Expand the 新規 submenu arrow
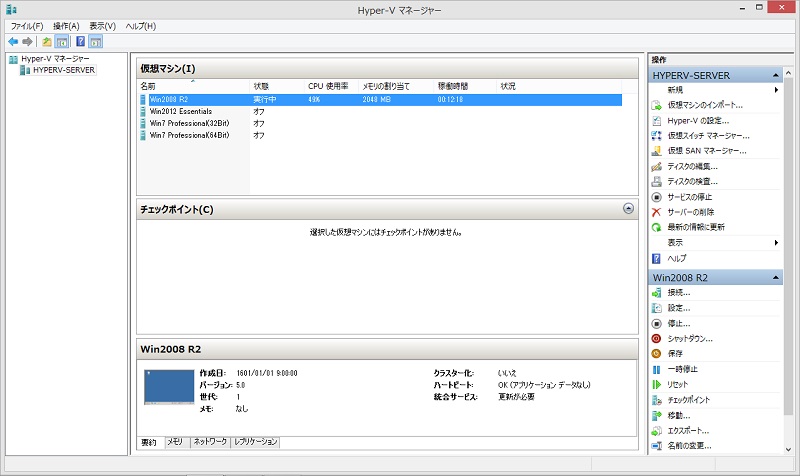800x476 pixels. coord(776,90)
